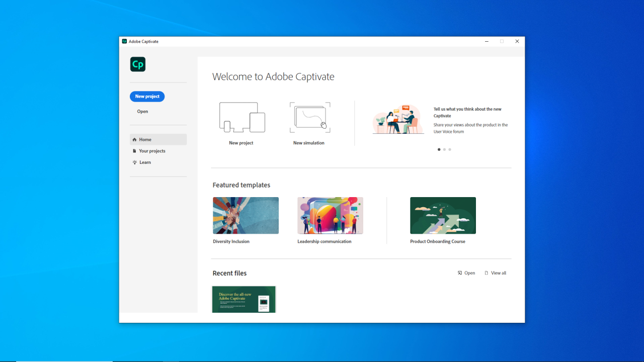The height and width of the screenshot is (362, 644).
Task: Click the New simulation label
Action: tap(309, 143)
